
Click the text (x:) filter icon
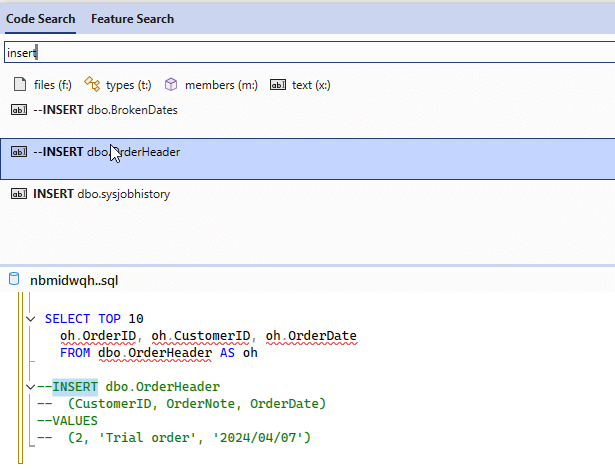[278, 85]
